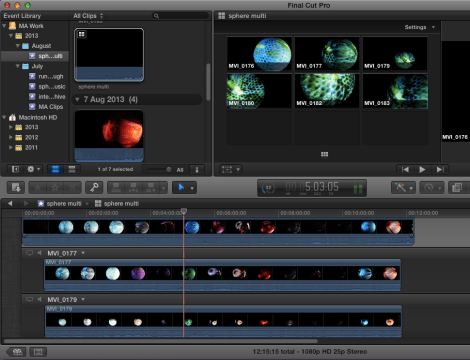Collapse the July folder

(x=18, y=66)
